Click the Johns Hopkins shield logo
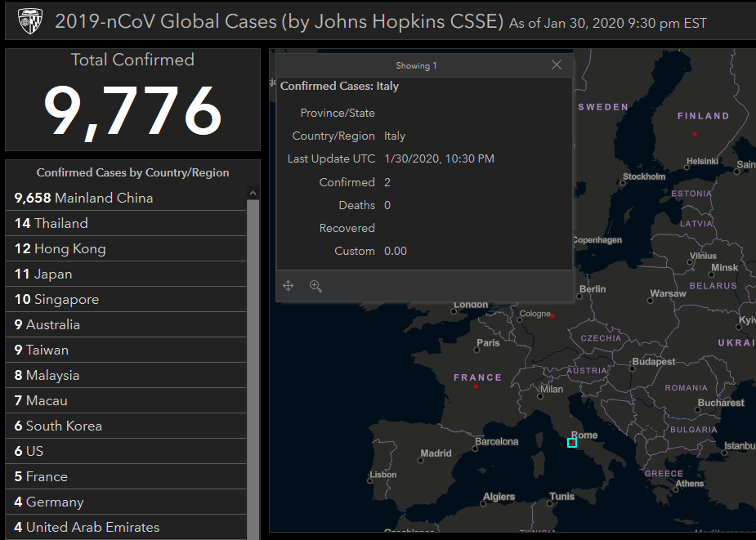Screen dimensions: 756x540 [30, 22]
